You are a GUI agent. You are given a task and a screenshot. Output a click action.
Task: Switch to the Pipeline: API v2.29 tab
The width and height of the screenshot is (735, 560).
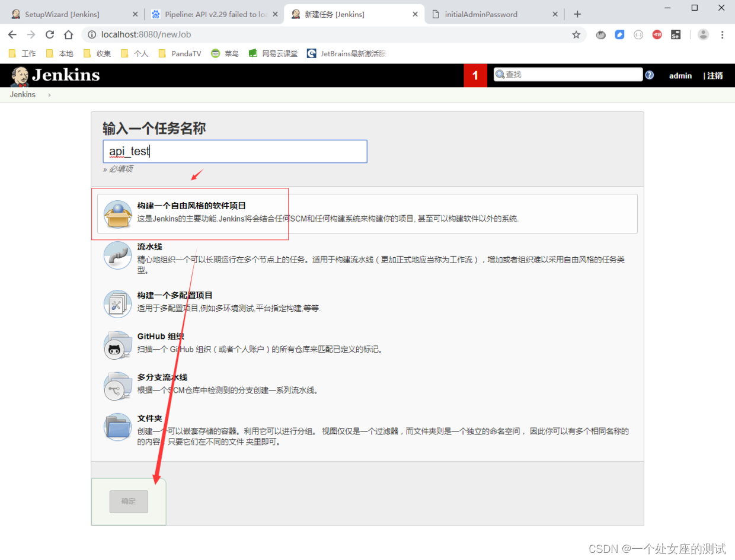215,14
